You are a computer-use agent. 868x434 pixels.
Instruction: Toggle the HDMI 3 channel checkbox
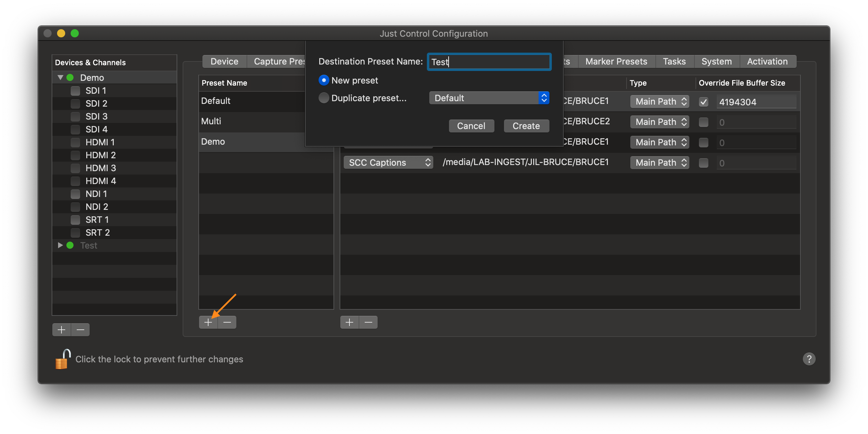pyautogui.click(x=75, y=168)
